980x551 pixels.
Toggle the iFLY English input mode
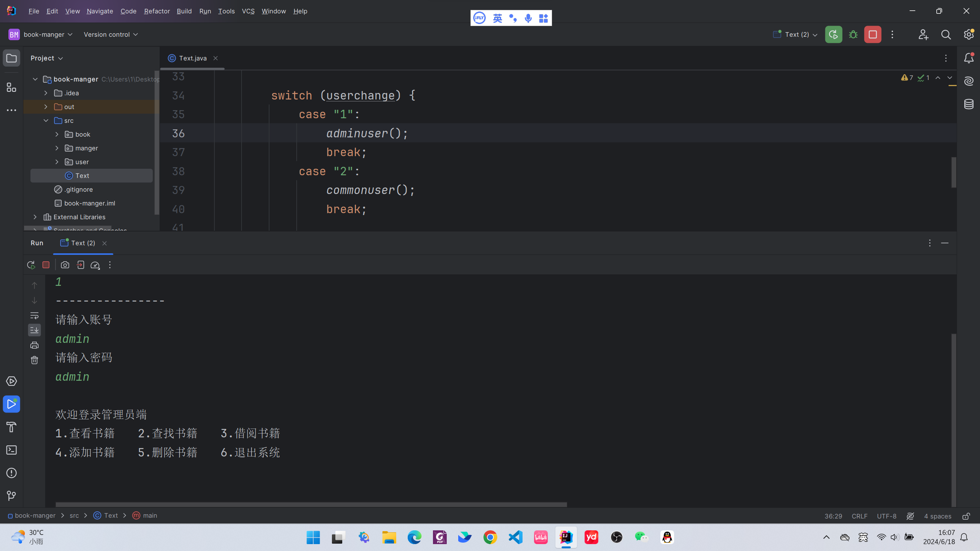497,18
